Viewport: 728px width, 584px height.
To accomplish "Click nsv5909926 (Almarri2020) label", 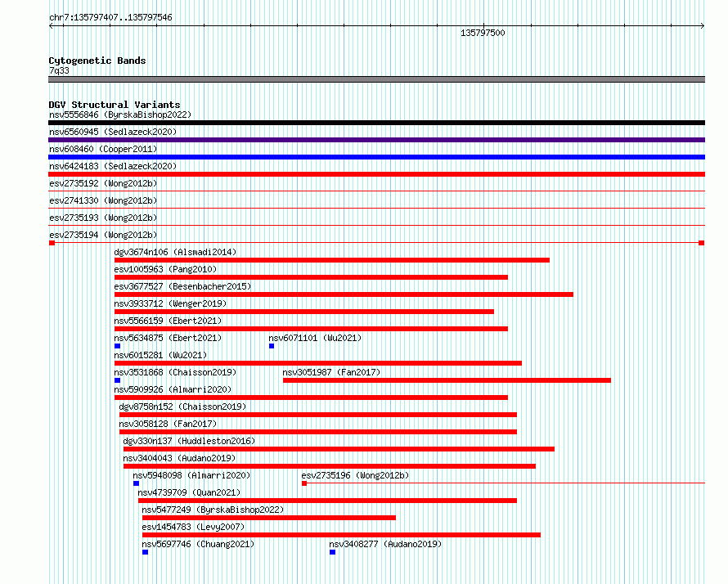I will click(173, 389).
